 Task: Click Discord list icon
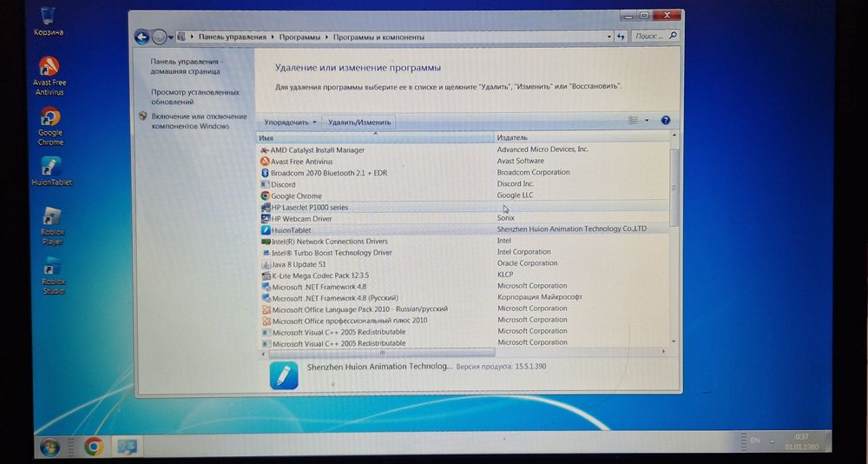(265, 184)
